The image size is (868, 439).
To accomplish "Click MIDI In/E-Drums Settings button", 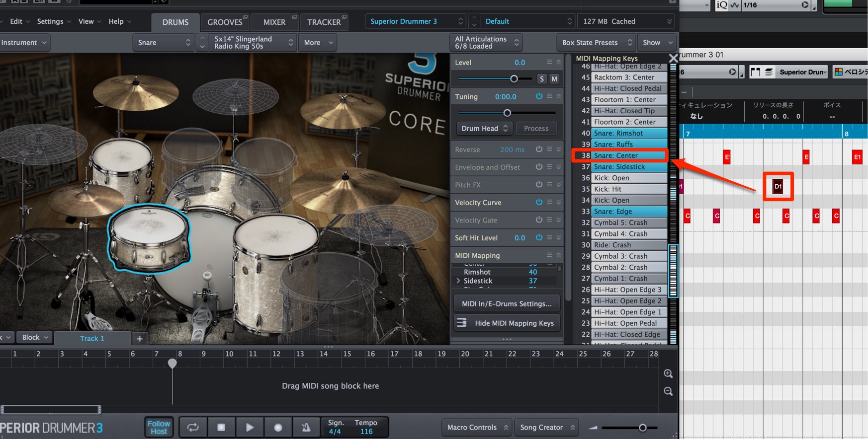I will 507,303.
